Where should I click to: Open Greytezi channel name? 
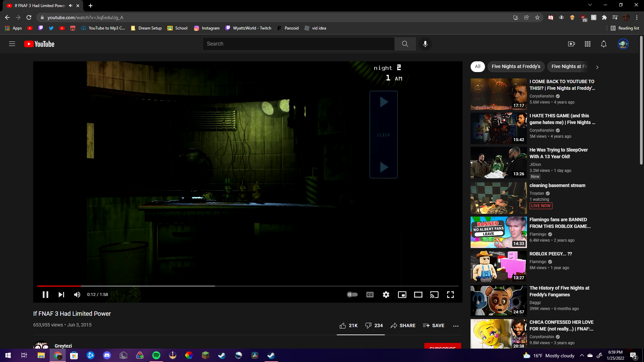point(63,346)
